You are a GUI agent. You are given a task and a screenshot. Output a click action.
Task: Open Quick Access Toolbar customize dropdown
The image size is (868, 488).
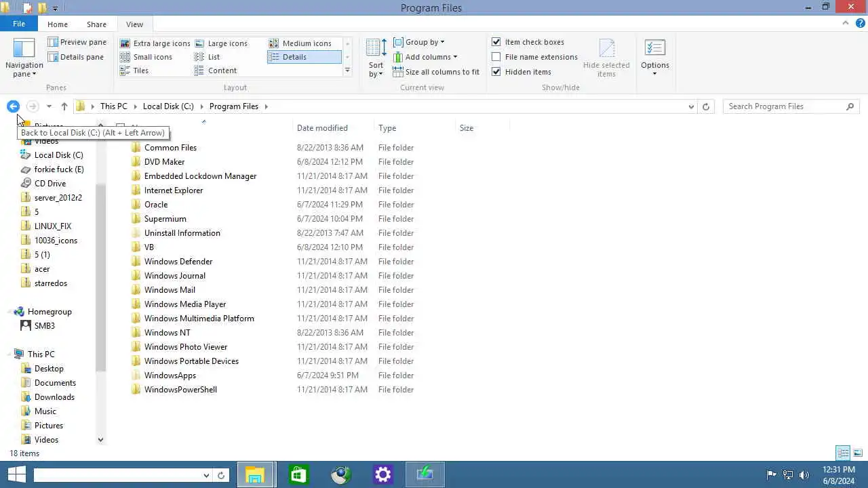[x=56, y=8]
